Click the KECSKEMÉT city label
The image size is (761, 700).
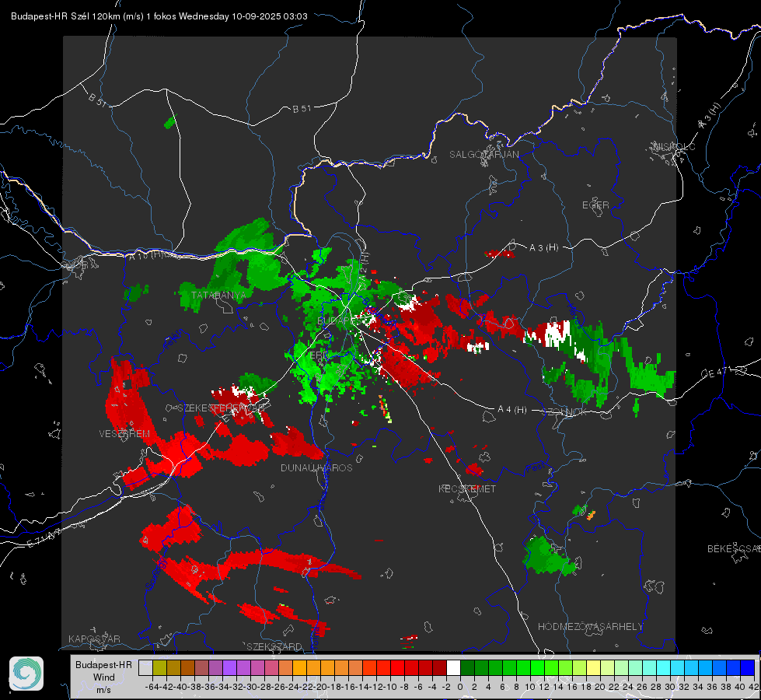click(x=467, y=488)
